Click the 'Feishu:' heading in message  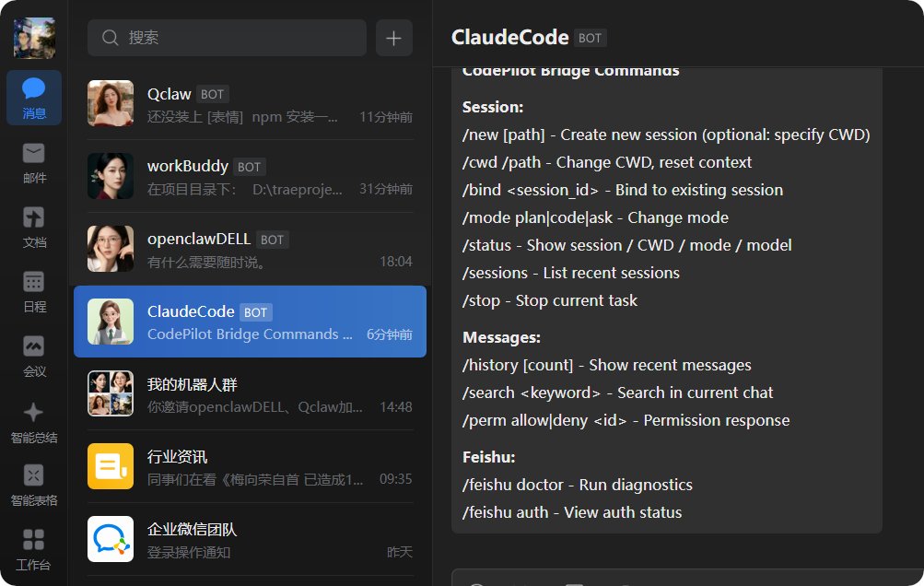(489, 458)
